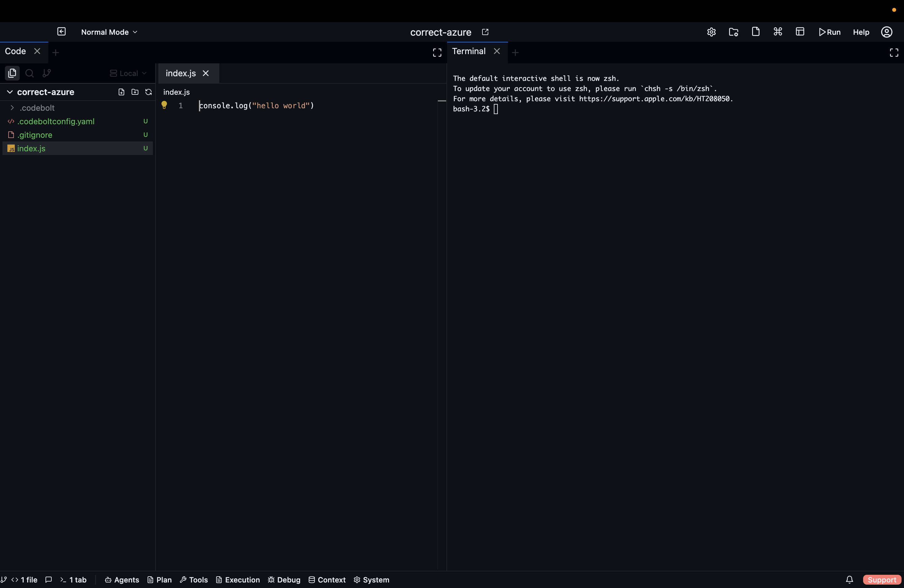Click the lightbulb icon on line 1
The image size is (904, 588).
(164, 105)
